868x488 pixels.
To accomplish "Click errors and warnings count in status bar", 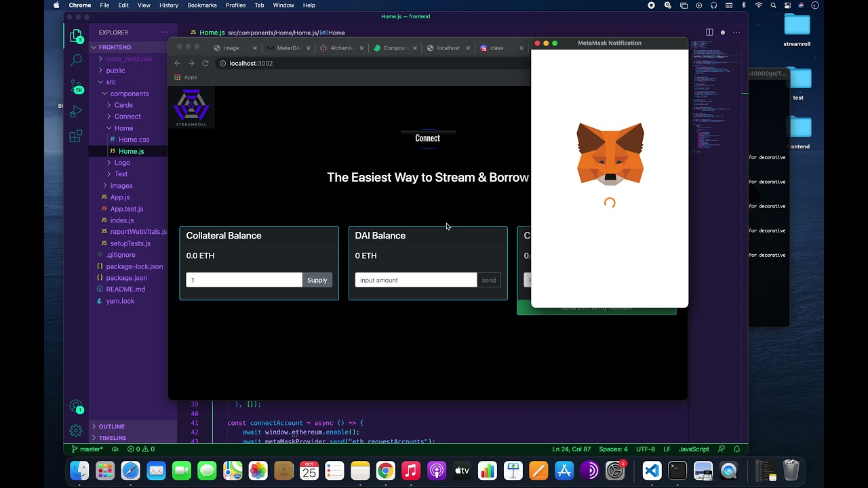I will (141, 449).
